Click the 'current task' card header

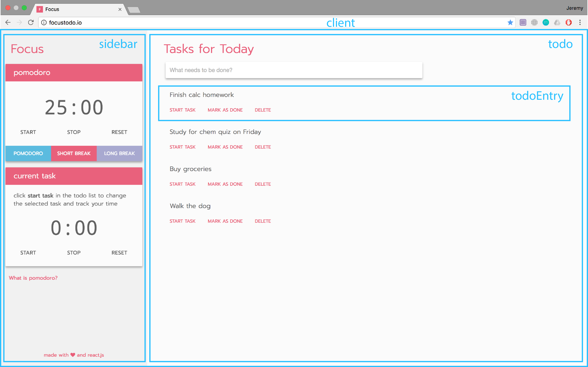[74, 176]
